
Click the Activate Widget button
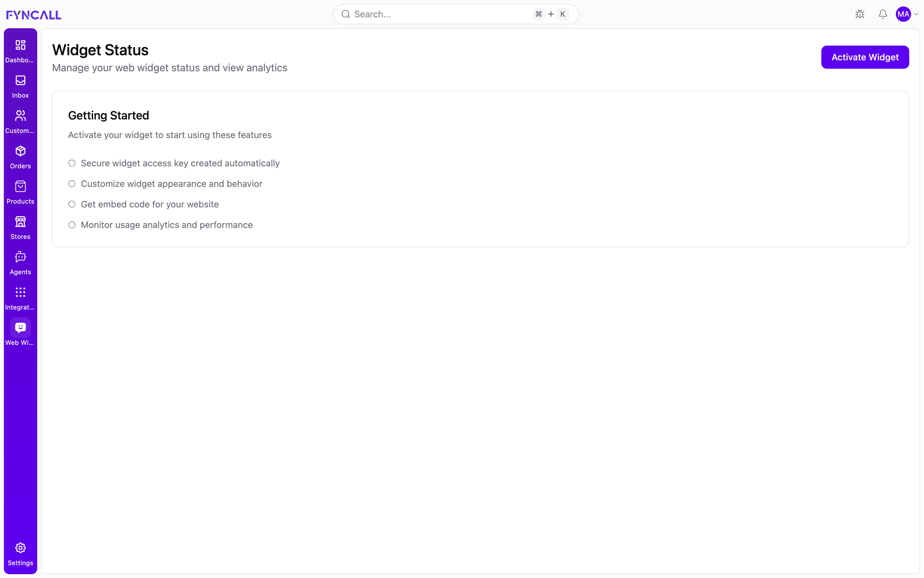point(865,57)
